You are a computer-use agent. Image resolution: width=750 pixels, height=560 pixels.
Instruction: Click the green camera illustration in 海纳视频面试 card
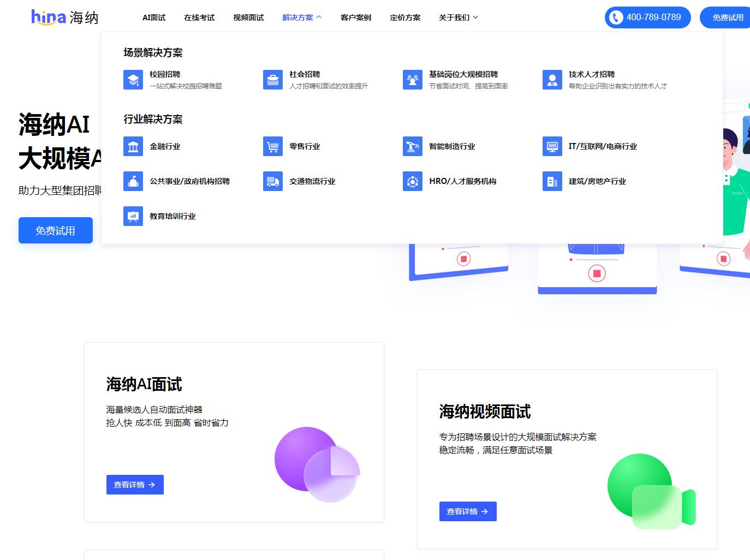click(651, 491)
